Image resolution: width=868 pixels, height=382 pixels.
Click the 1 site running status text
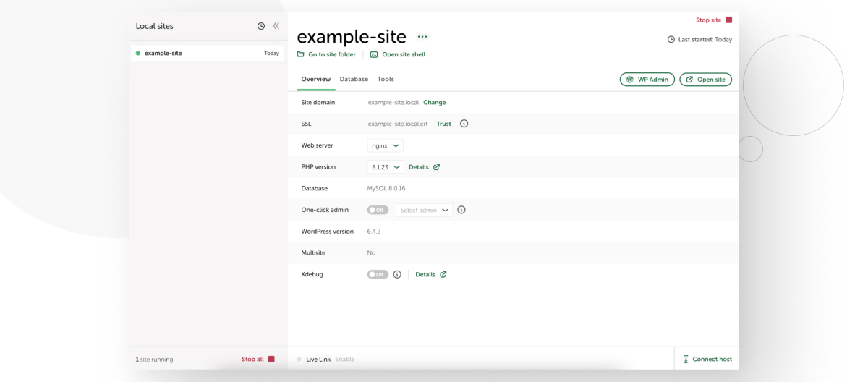(x=154, y=359)
